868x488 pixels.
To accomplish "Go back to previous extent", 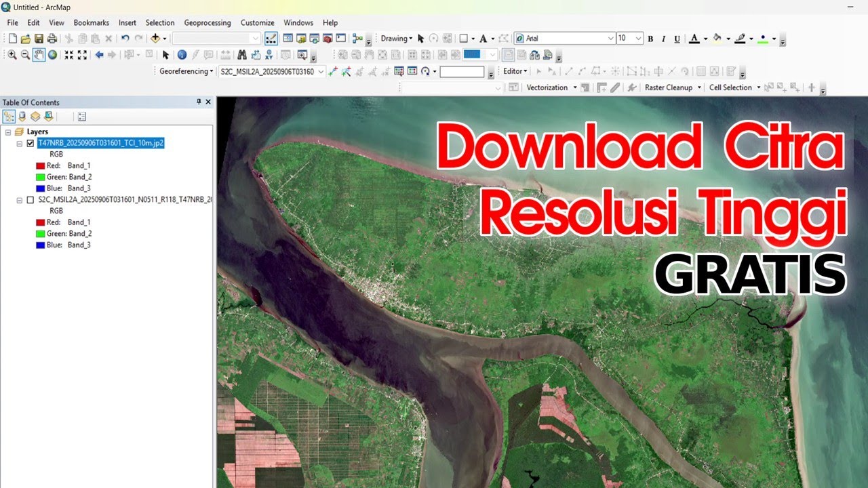I will (x=99, y=55).
